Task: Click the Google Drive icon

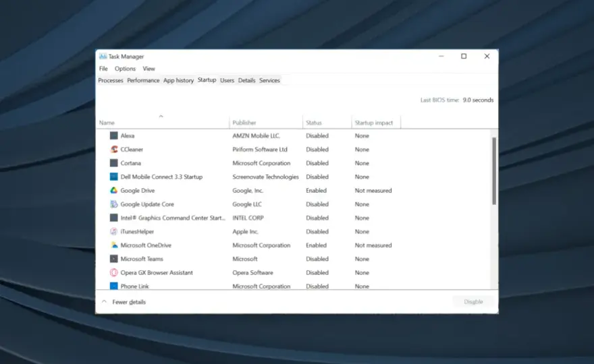Action: click(113, 190)
